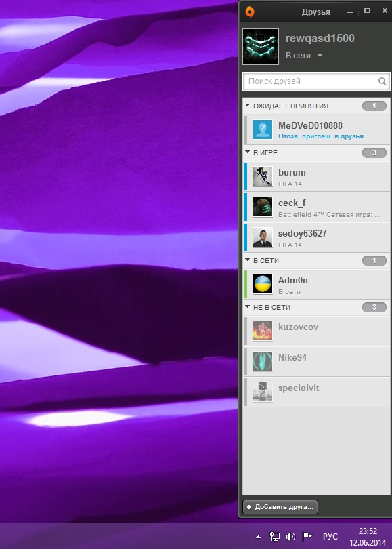Open the volume speaker tray icon
This screenshot has width=392, height=549.
pos(290,536)
